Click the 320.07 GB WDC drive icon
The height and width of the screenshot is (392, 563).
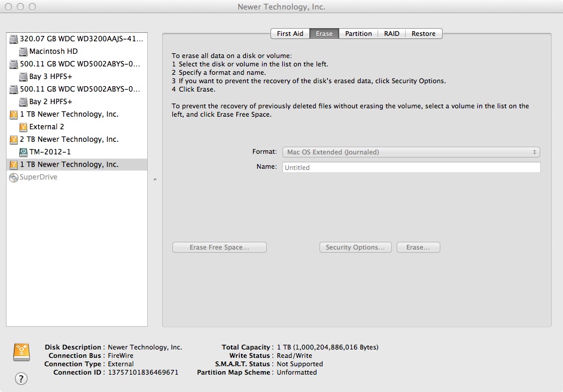(x=14, y=39)
